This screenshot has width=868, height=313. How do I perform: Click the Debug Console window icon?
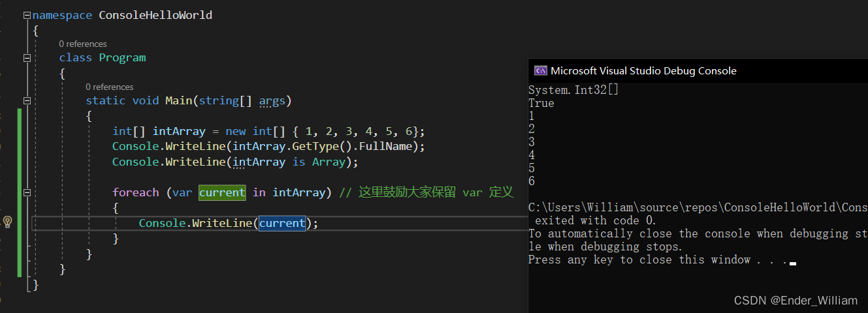click(x=540, y=70)
